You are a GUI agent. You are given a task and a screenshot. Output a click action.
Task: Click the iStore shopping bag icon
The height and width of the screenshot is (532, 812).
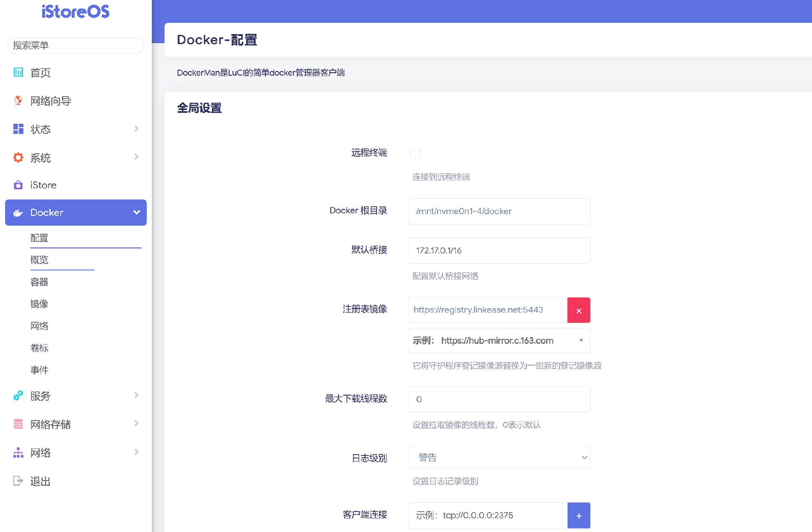pyautogui.click(x=18, y=185)
